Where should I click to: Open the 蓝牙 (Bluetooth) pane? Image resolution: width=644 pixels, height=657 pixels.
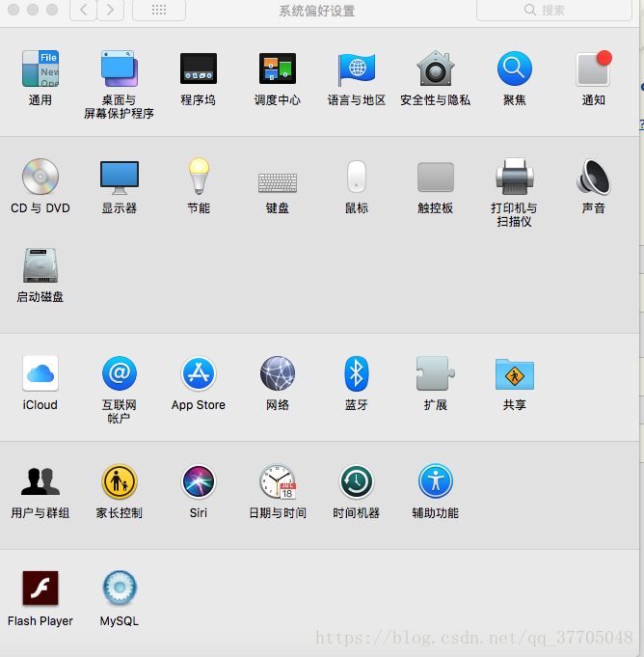[357, 373]
